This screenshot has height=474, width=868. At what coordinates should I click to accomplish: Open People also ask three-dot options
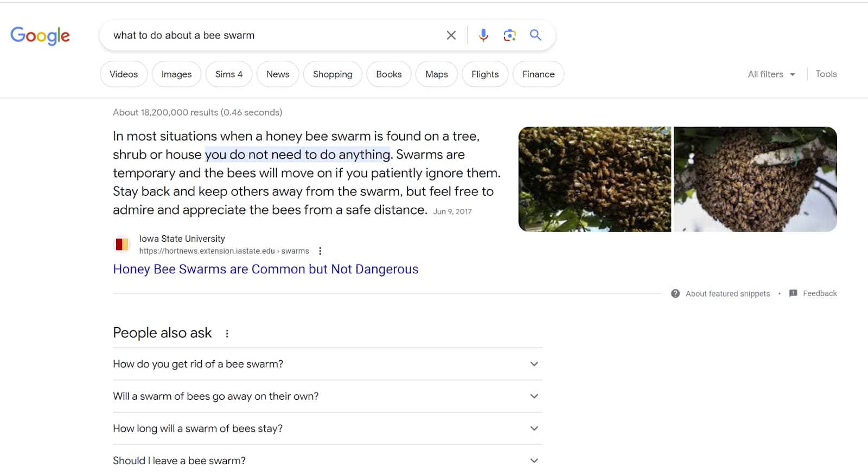(x=227, y=334)
